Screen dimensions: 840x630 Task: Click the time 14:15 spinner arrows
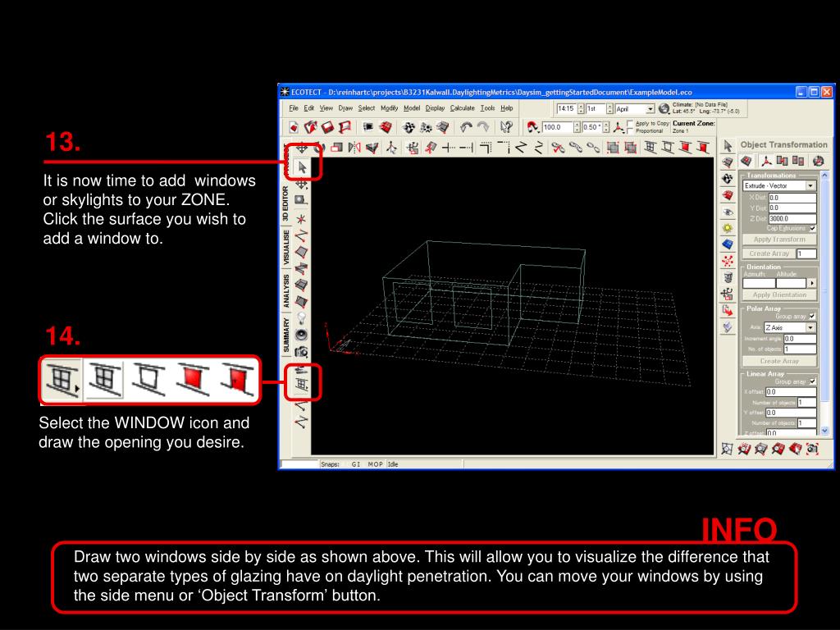pyautogui.click(x=581, y=109)
